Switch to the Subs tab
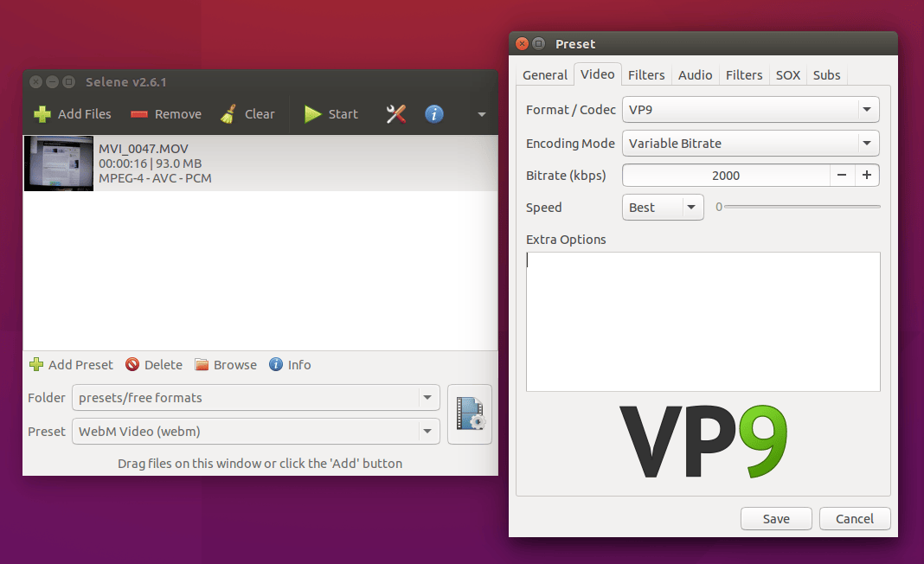 (827, 75)
